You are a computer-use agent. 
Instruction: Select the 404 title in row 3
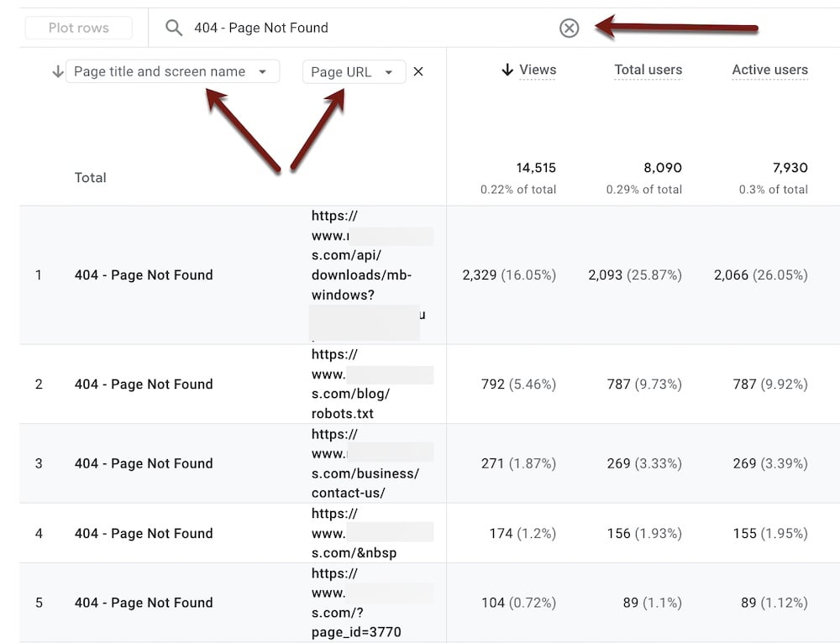pyautogui.click(x=143, y=463)
